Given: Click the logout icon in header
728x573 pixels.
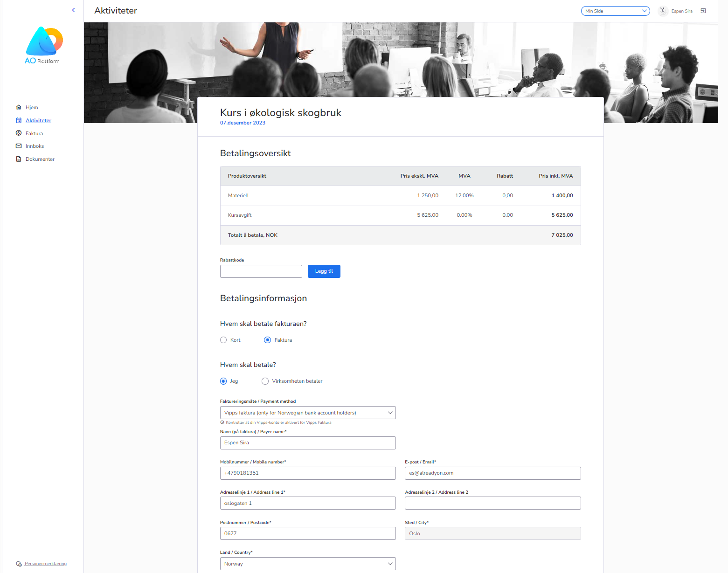Looking at the screenshot, I should 703,11.
